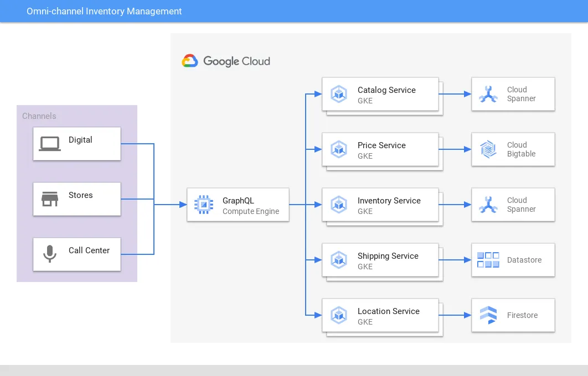The height and width of the screenshot is (376, 588).
Task: Select the Datastore label
Action: (x=524, y=260)
